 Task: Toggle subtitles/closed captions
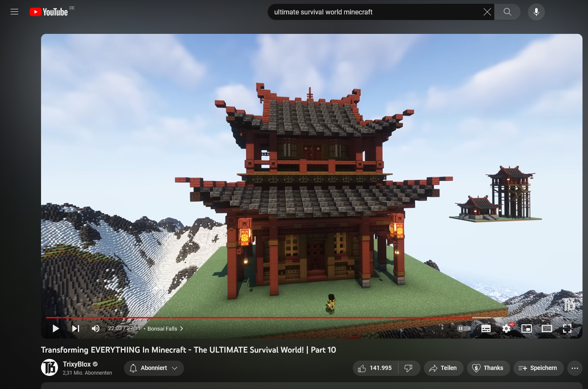[x=486, y=328]
